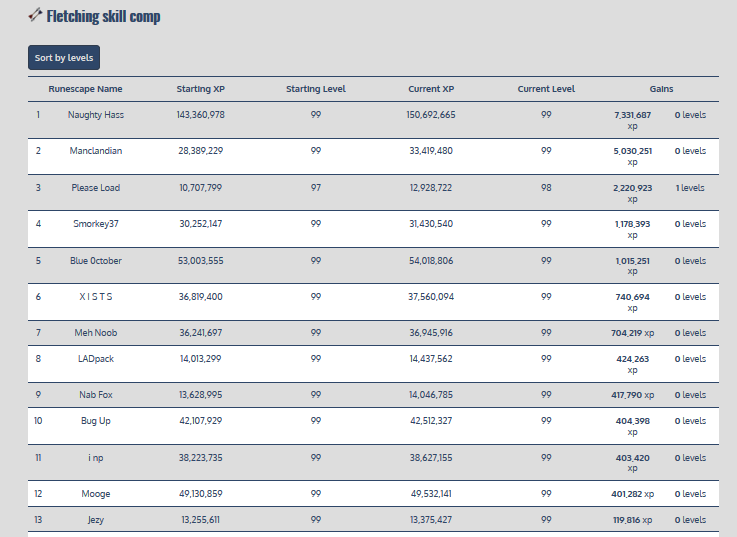Click the Blue October player name
Viewport: 737px width, 537px height.
[x=96, y=261]
